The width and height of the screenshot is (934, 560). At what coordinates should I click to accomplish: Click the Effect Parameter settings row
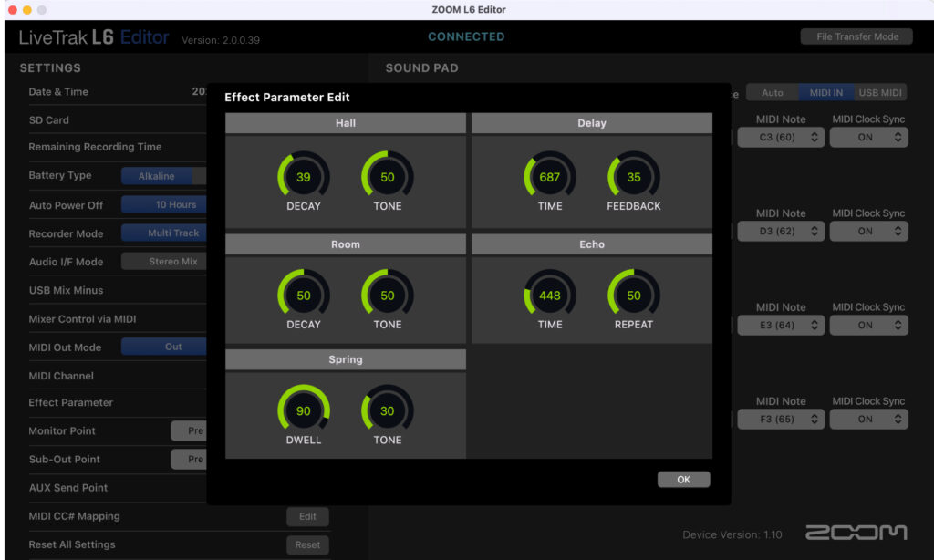coord(118,403)
